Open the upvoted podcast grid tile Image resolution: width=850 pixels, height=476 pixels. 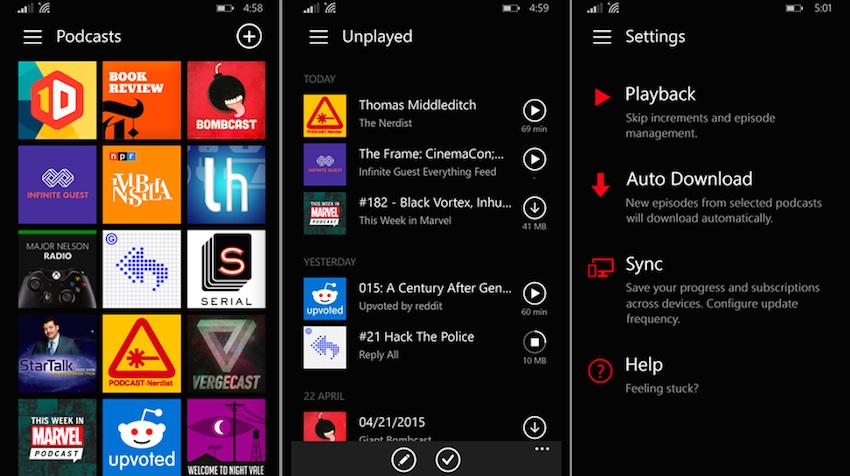pyautogui.click(x=141, y=438)
